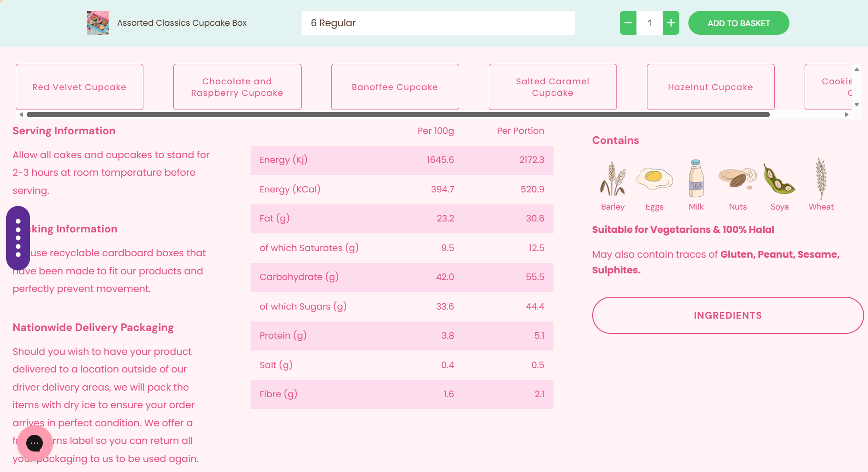Click the small vertical scroll up arrow

(x=857, y=70)
